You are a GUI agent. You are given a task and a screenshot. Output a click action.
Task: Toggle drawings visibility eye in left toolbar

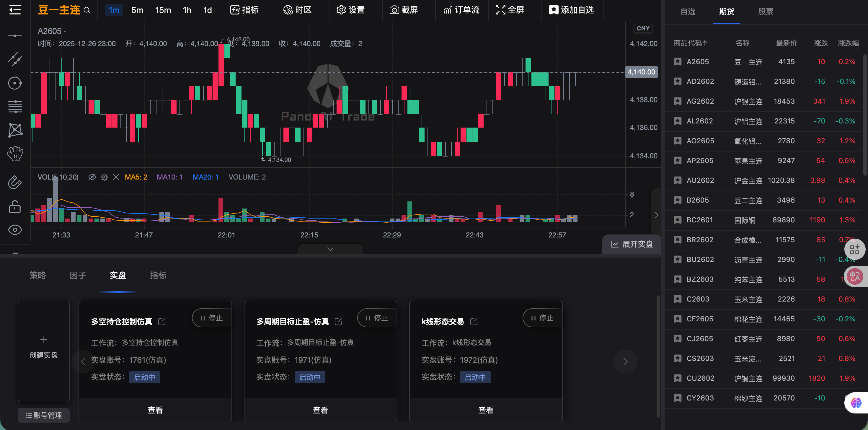point(15,230)
